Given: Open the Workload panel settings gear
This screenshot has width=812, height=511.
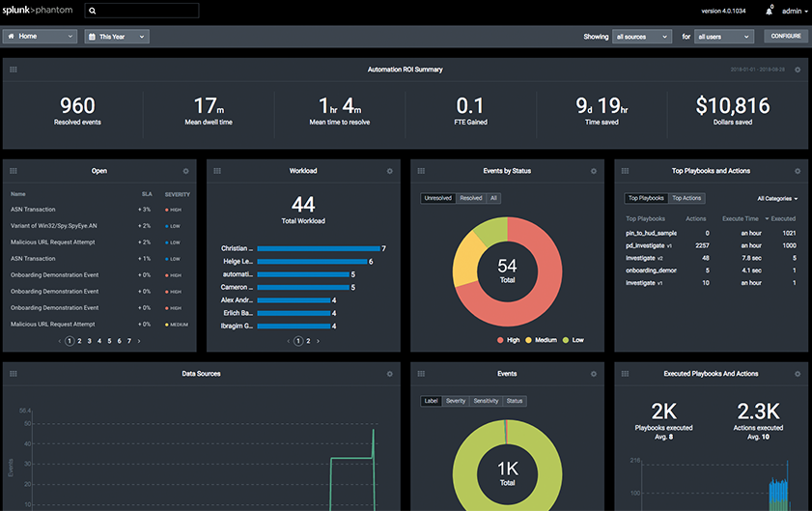Looking at the screenshot, I should click(389, 171).
